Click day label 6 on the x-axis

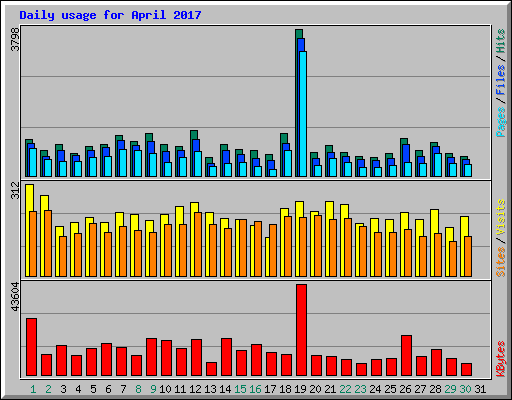click(108, 389)
